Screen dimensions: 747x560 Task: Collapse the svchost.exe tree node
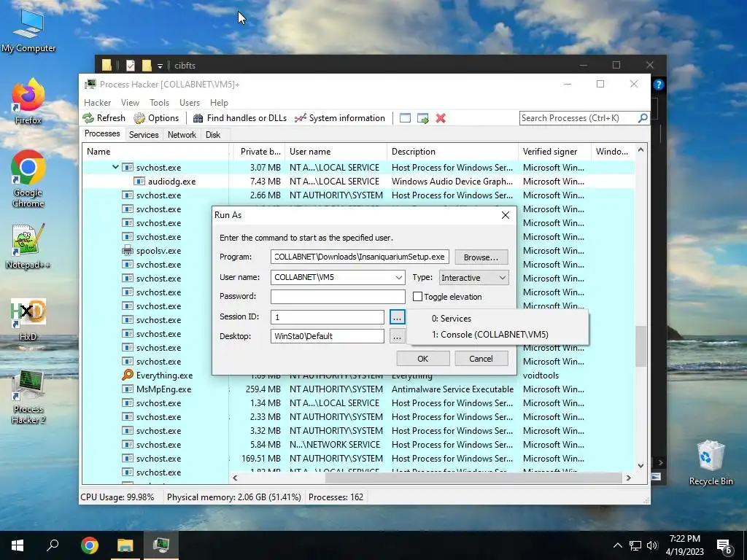click(115, 167)
